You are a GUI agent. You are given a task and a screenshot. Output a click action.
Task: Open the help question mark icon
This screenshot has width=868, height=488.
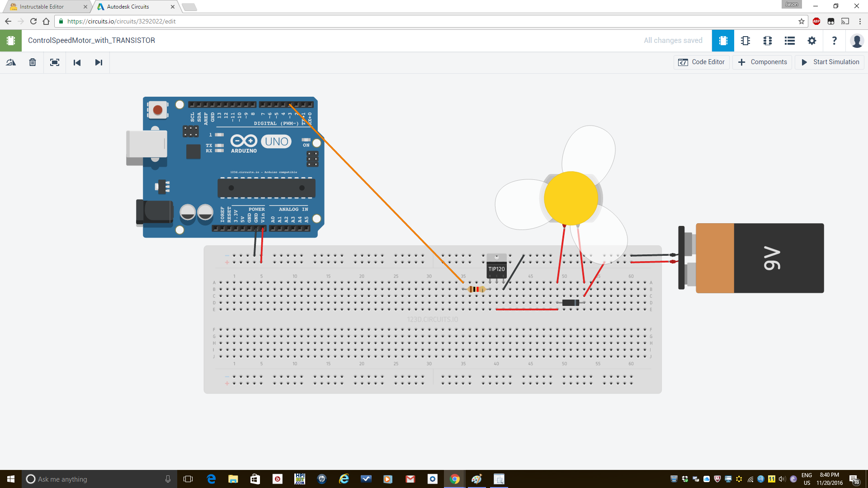pos(835,41)
